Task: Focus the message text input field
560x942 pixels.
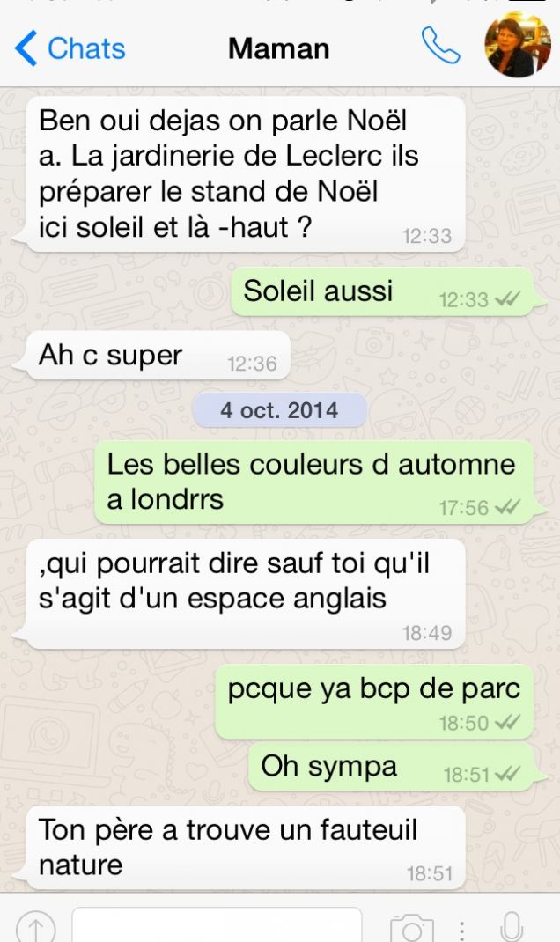Action: [217, 925]
